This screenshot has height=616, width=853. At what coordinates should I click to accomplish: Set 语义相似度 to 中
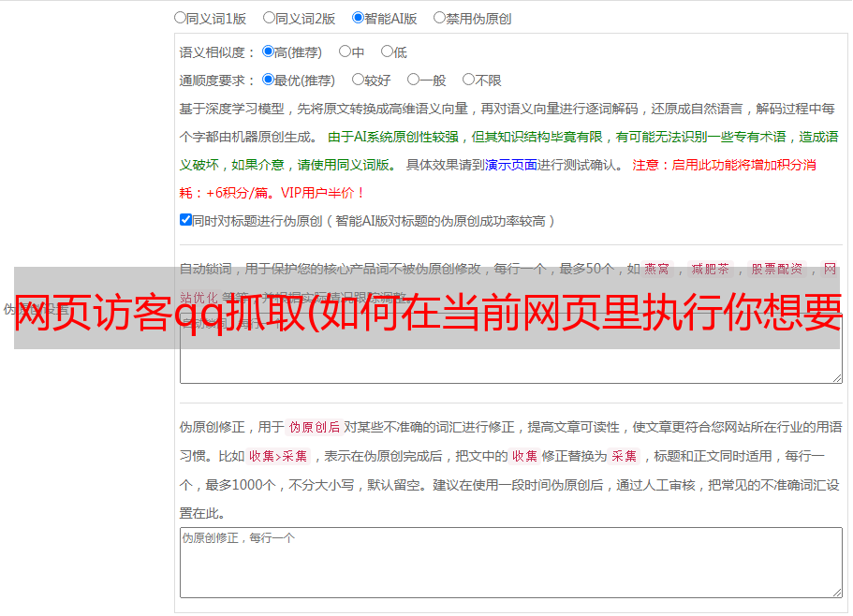point(345,51)
